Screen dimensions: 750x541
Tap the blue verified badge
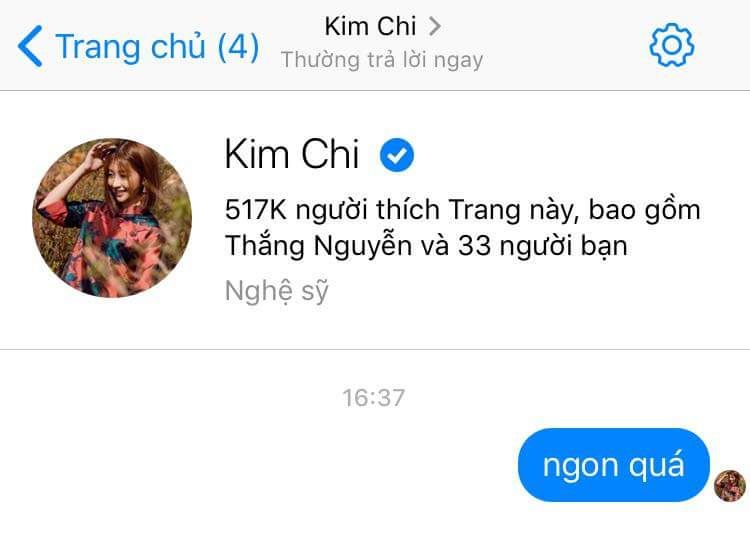(x=397, y=155)
